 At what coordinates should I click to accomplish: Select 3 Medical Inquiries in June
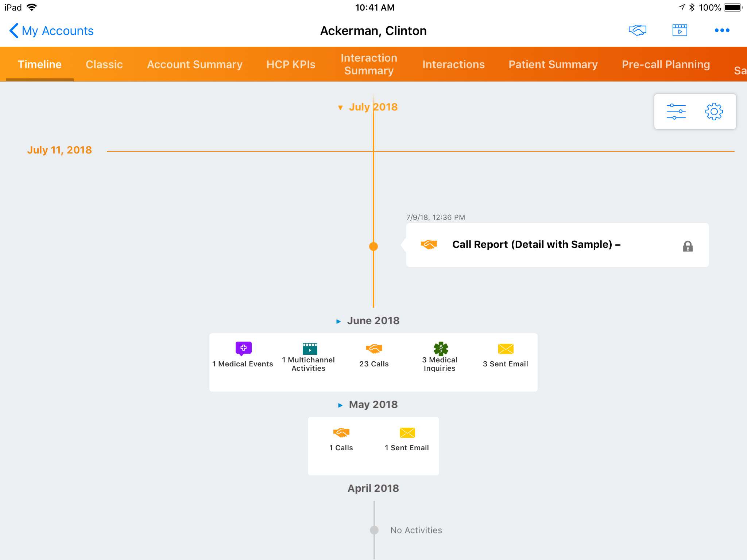coord(440,349)
